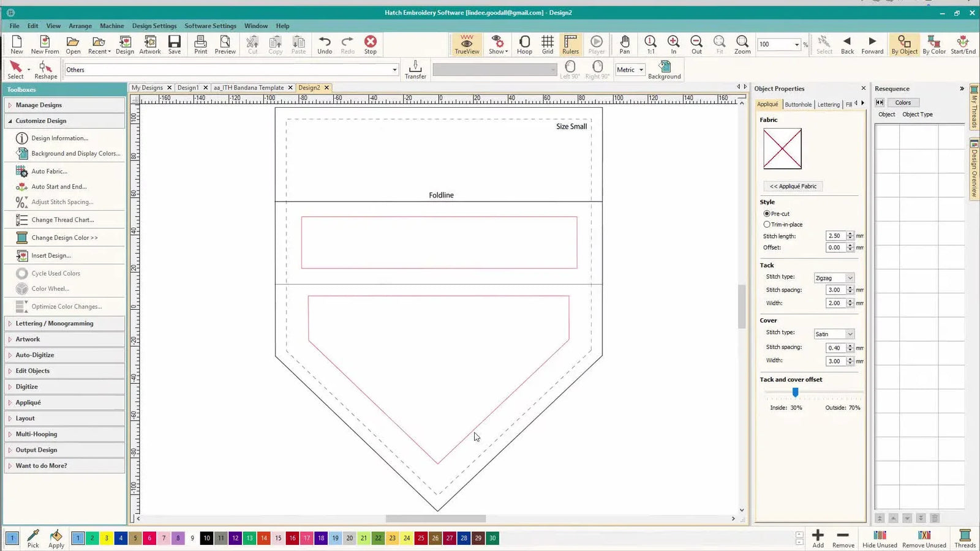Click the << Appliqué Fabric button
Screen dimensions: 980x551
793,186
